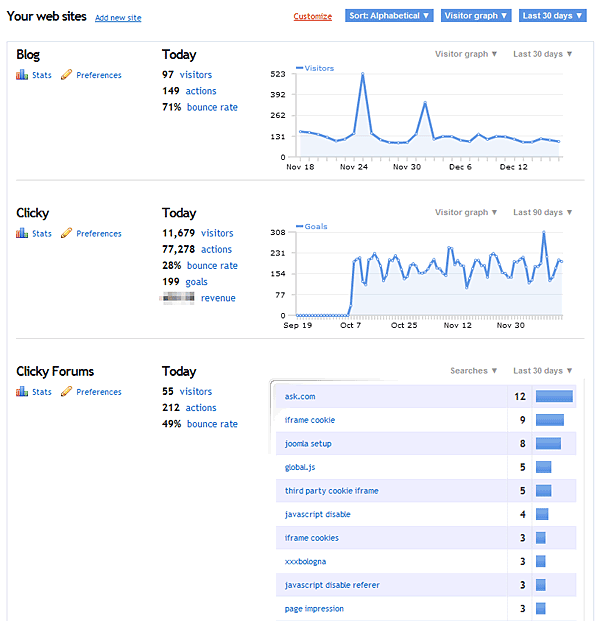Click Clicky's actions link
Screen dimensions: 600x621
coord(216,249)
